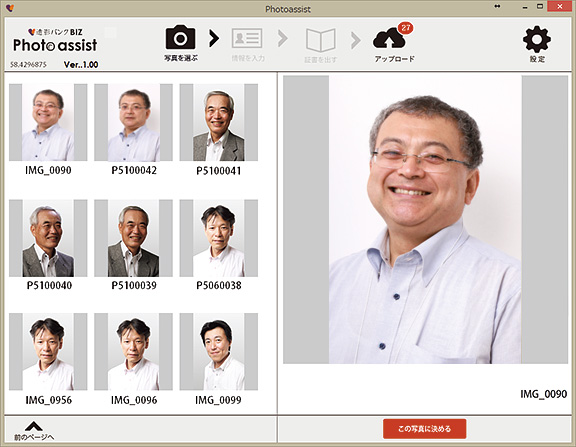Pick the P5100040 photo thumbnail
The width and height of the screenshot is (576, 447).
click(x=48, y=238)
